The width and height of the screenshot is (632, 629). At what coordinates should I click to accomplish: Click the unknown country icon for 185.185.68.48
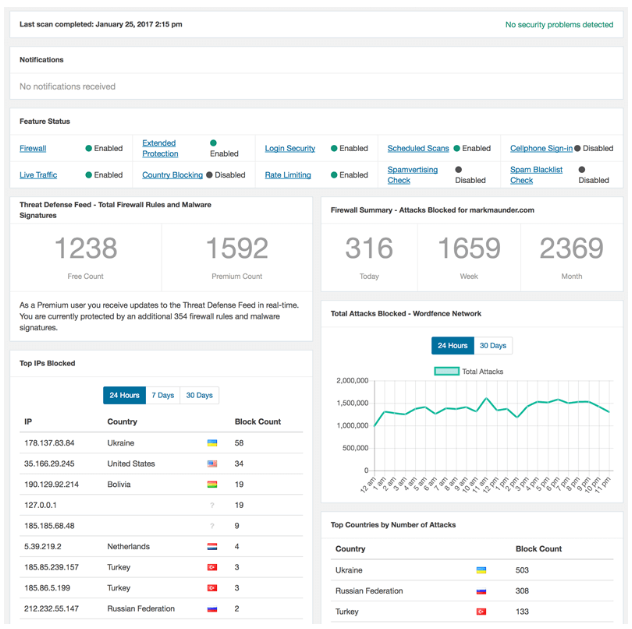(212, 526)
